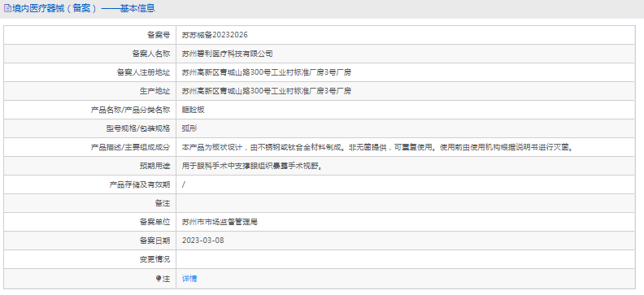The width and height of the screenshot is (644, 295).
Task: Select the product name 眼睑板
Action: pyautogui.click(x=193, y=110)
